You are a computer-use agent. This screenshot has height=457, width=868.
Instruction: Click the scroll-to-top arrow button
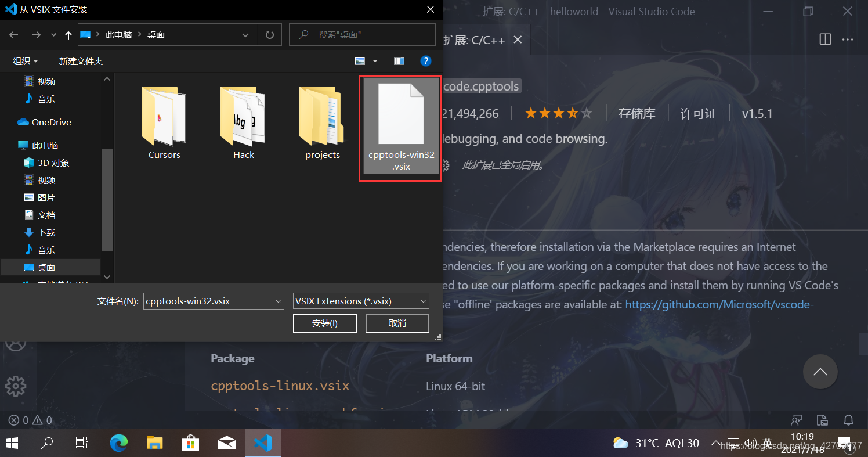(820, 372)
